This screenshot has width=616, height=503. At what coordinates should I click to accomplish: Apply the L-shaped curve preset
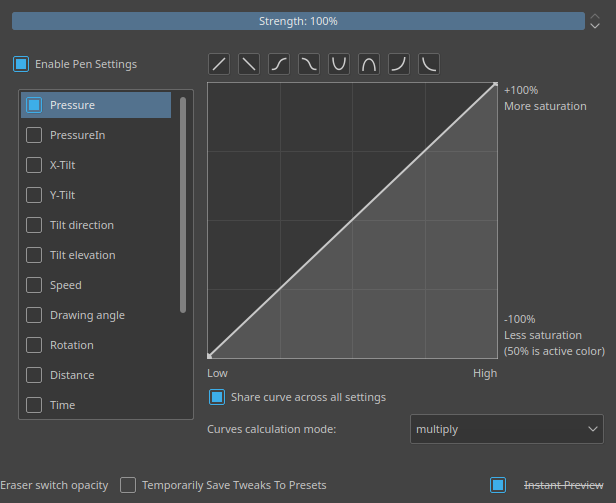[x=429, y=64]
